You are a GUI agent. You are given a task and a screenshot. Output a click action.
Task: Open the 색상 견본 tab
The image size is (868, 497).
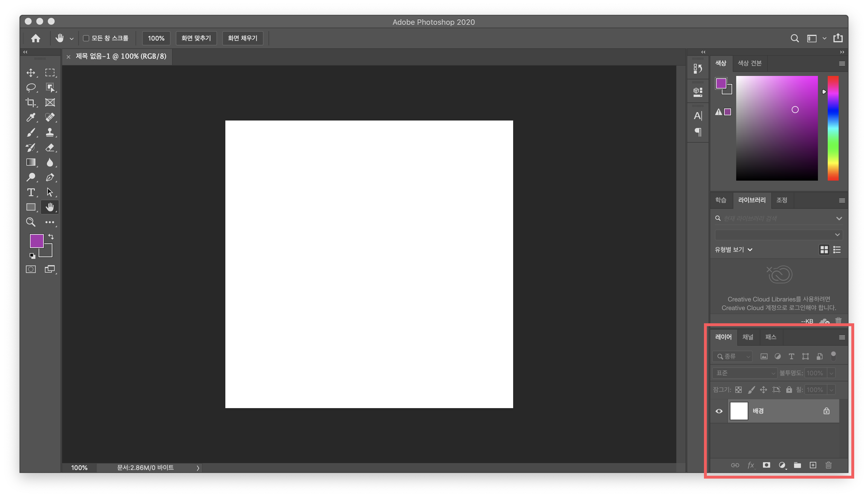coord(749,63)
